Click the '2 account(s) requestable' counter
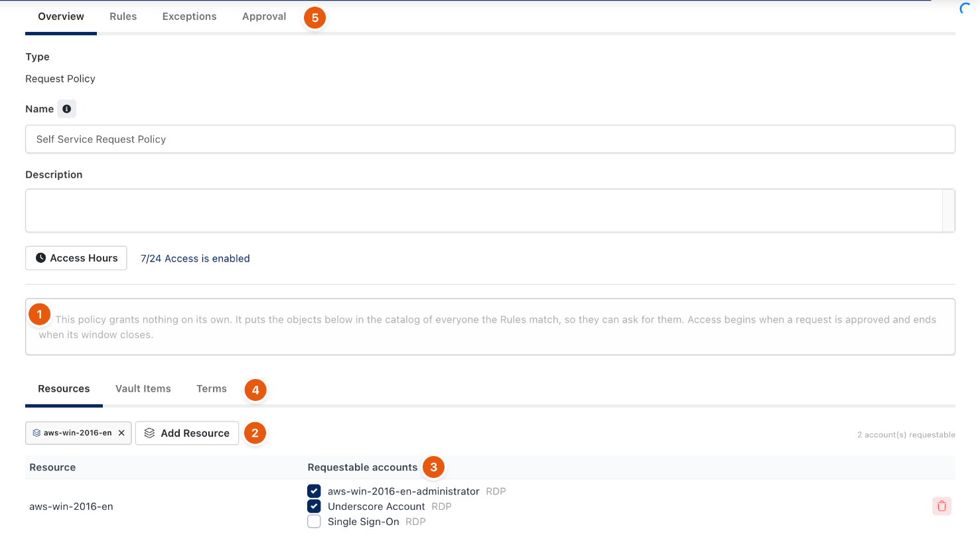 (906, 435)
